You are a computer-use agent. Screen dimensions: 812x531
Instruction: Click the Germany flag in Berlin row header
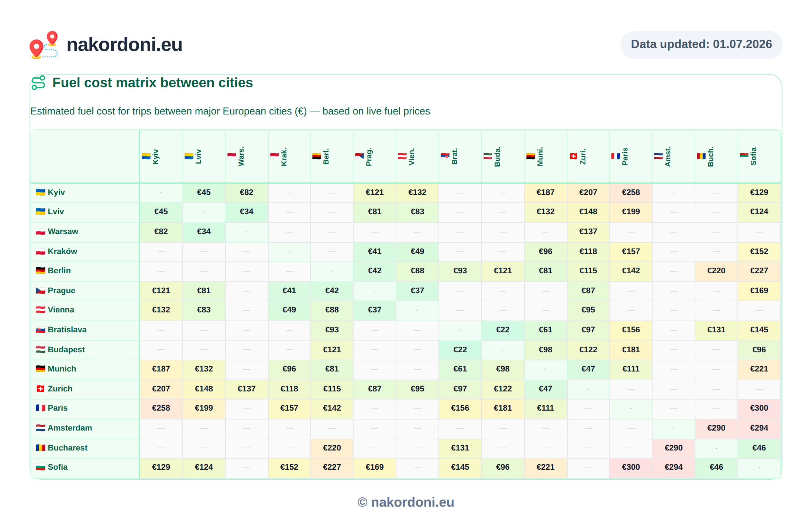[40, 271]
